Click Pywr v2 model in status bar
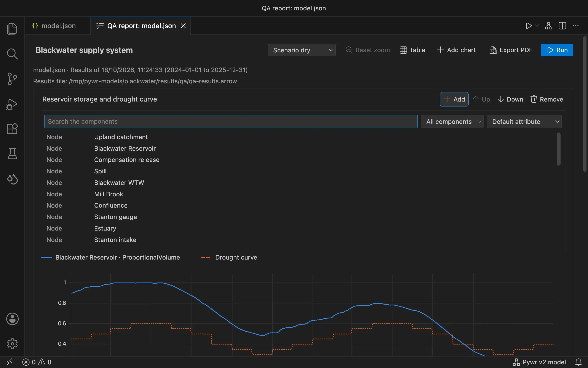 539,362
